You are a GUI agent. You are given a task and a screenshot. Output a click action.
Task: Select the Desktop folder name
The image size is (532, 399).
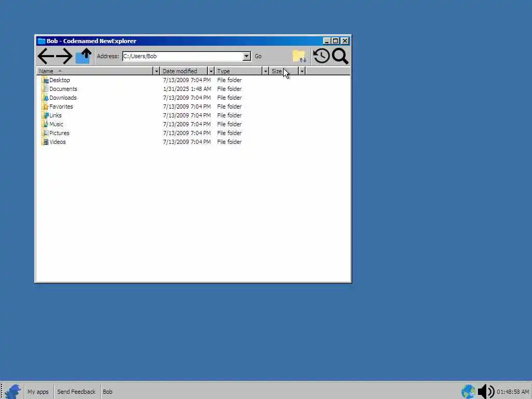tap(60, 80)
